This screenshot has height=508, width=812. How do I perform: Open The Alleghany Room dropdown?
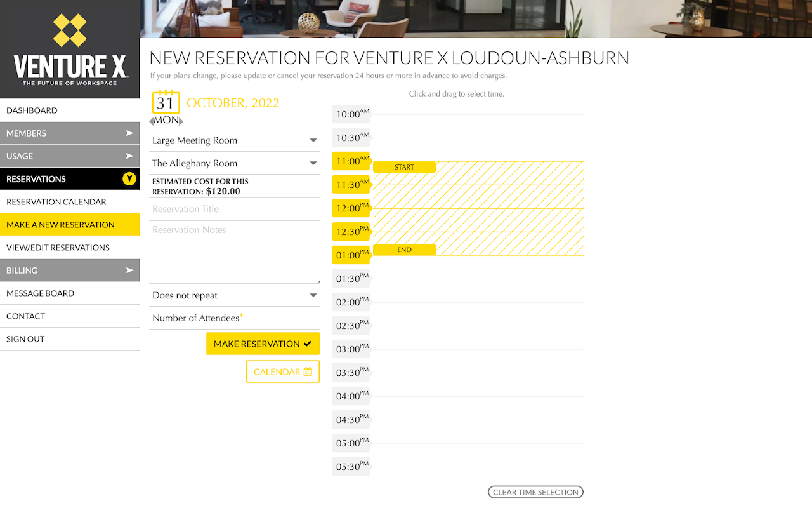(x=235, y=163)
